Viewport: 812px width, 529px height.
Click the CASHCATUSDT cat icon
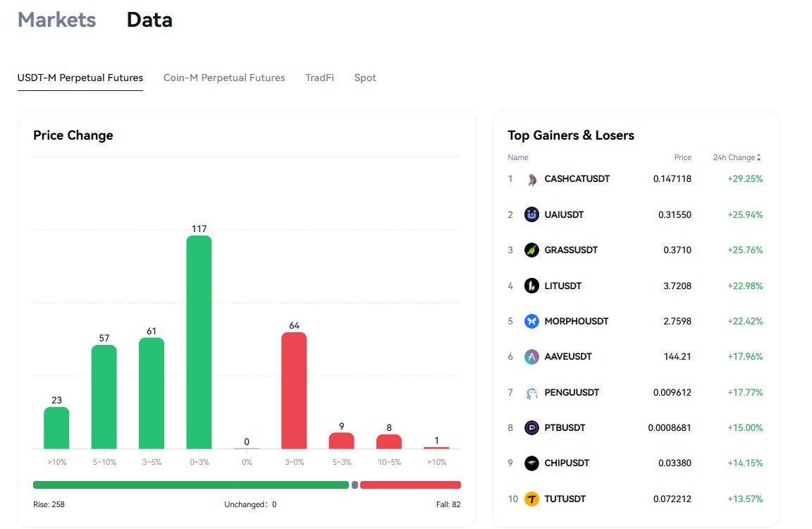pos(531,179)
